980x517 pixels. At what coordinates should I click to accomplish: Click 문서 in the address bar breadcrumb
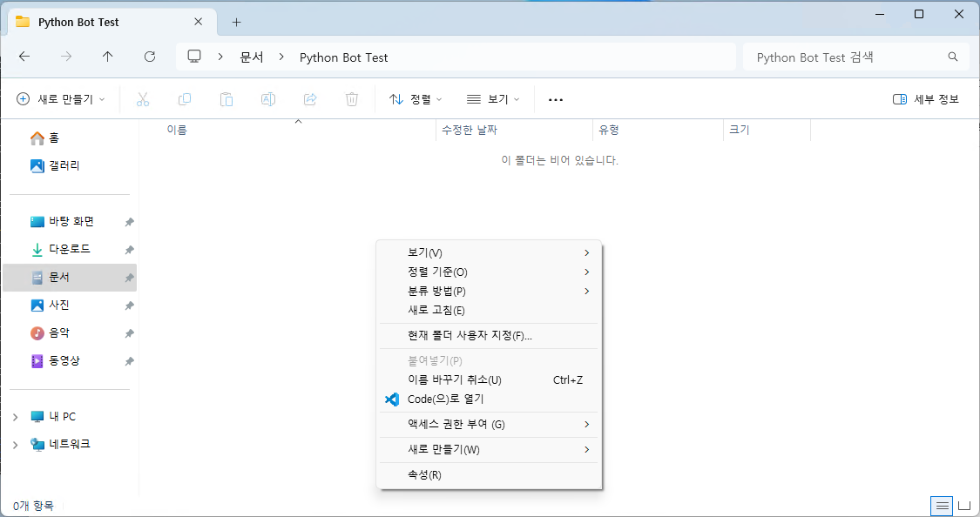pyautogui.click(x=251, y=57)
